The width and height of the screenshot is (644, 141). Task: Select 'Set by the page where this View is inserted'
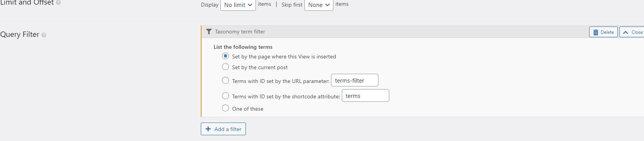coord(225,56)
